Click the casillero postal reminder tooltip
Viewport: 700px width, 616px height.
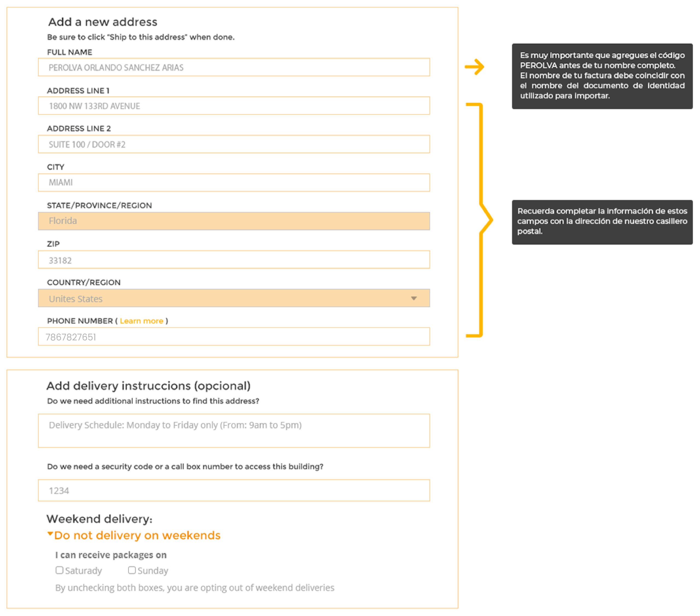click(602, 222)
